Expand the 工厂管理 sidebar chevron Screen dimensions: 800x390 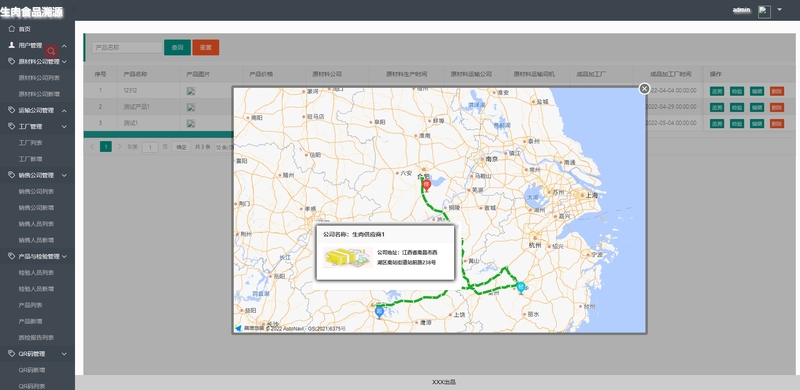coord(64,127)
